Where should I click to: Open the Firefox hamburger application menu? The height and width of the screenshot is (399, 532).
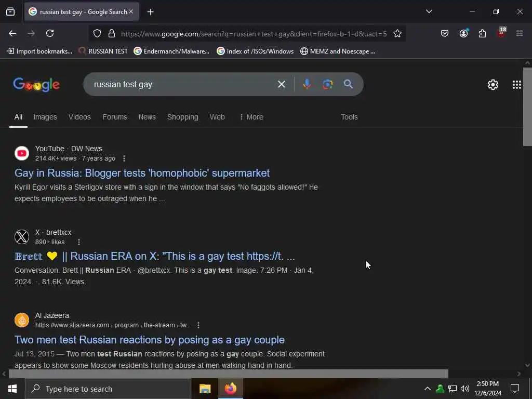tap(520, 33)
